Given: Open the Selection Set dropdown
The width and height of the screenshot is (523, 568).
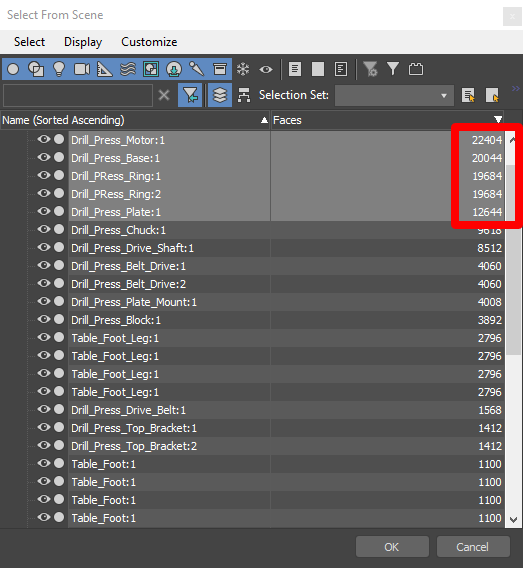Looking at the screenshot, I should tap(394, 96).
